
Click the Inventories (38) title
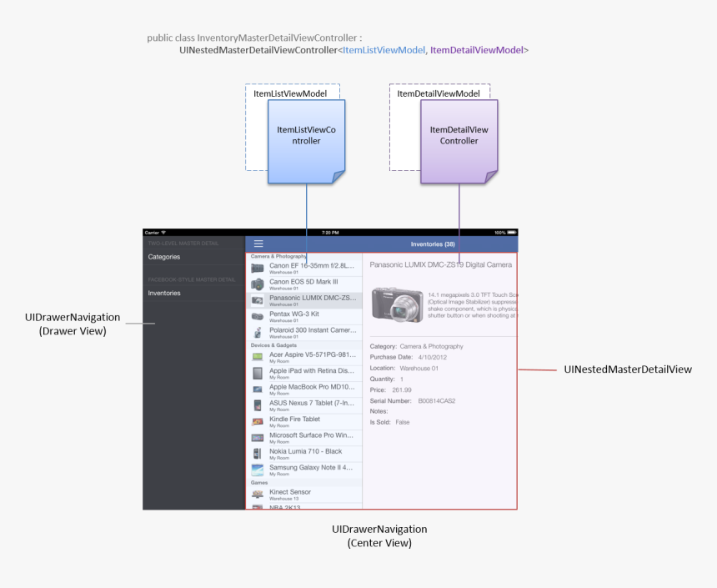[433, 244]
